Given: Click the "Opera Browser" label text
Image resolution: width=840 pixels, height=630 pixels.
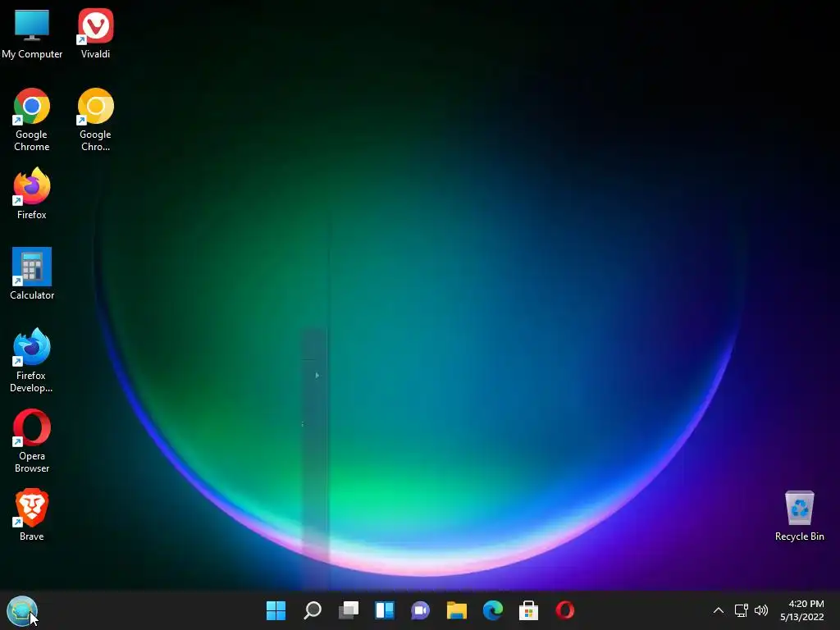Looking at the screenshot, I should pos(32,462).
